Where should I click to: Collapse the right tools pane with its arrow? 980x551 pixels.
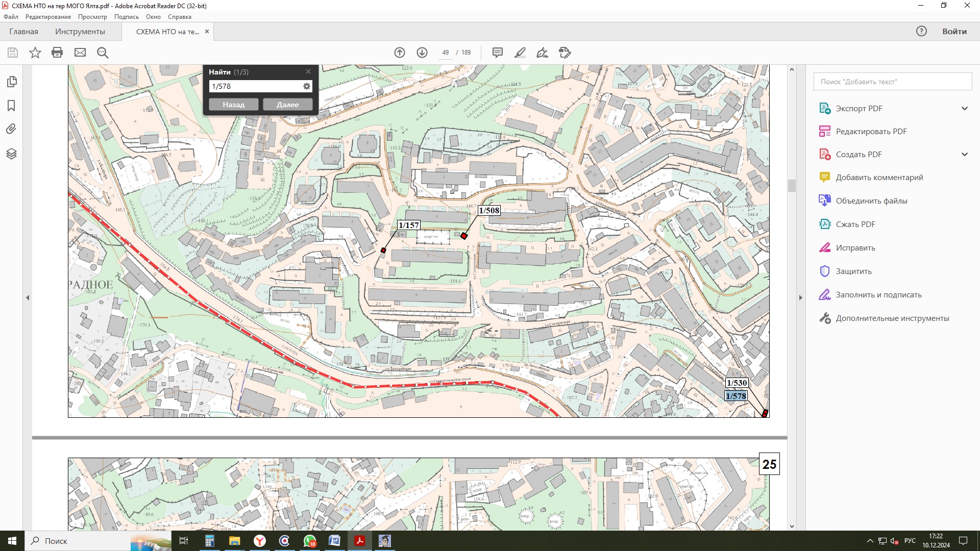[x=800, y=297]
